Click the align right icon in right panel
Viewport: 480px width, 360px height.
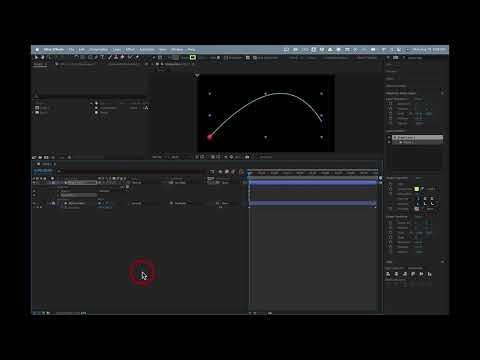pyautogui.click(x=404, y=274)
